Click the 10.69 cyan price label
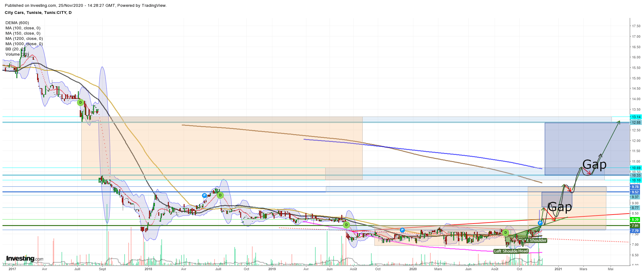 (x=636, y=168)
